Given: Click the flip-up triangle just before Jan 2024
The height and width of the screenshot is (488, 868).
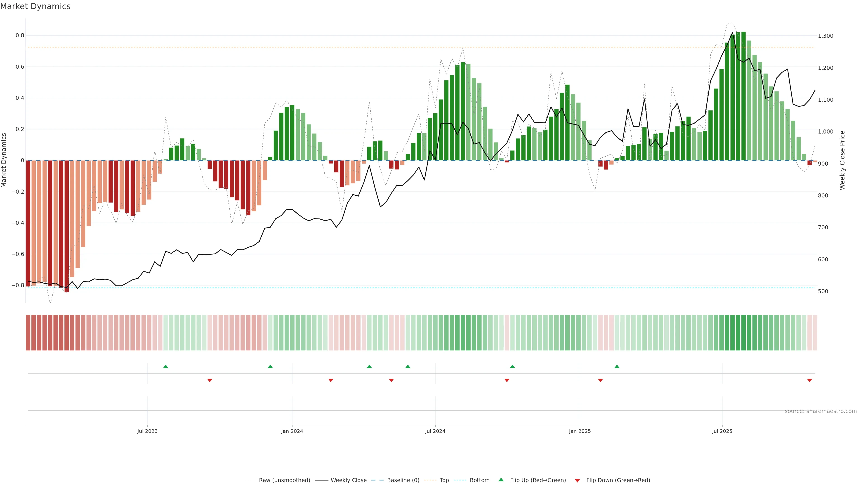Looking at the screenshot, I should [270, 366].
